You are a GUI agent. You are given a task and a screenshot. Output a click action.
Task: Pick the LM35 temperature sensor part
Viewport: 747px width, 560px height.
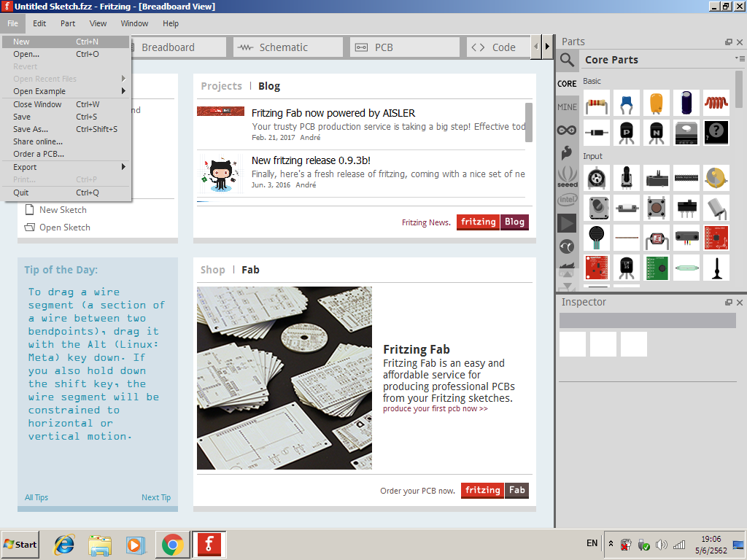point(627,268)
